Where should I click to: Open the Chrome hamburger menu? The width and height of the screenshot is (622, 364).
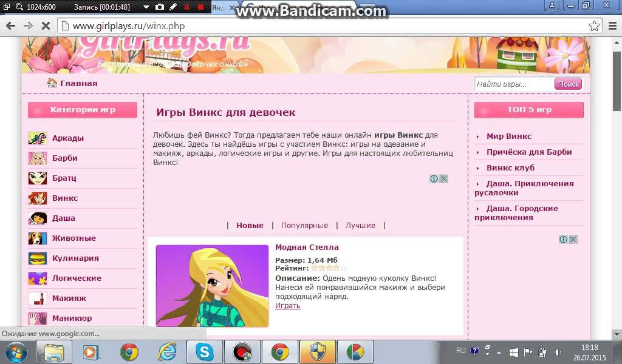click(x=612, y=26)
